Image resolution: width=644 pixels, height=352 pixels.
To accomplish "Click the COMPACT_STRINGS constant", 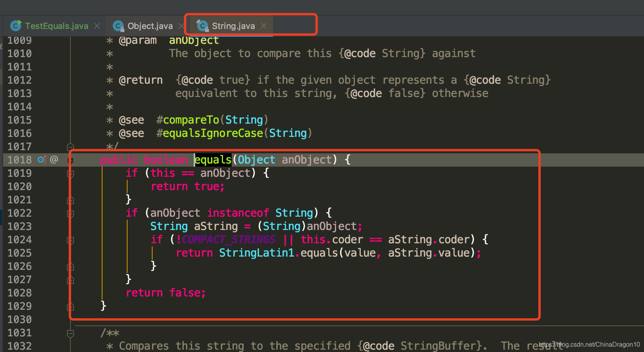I will pyautogui.click(x=228, y=239).
